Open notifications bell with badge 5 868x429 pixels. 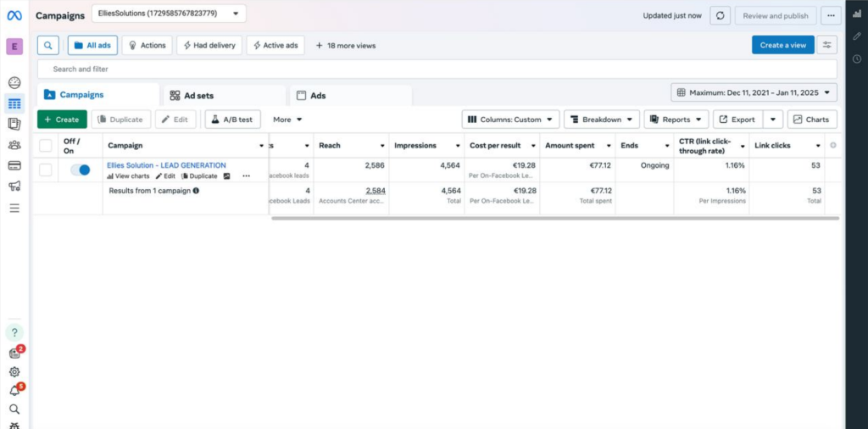15,390
